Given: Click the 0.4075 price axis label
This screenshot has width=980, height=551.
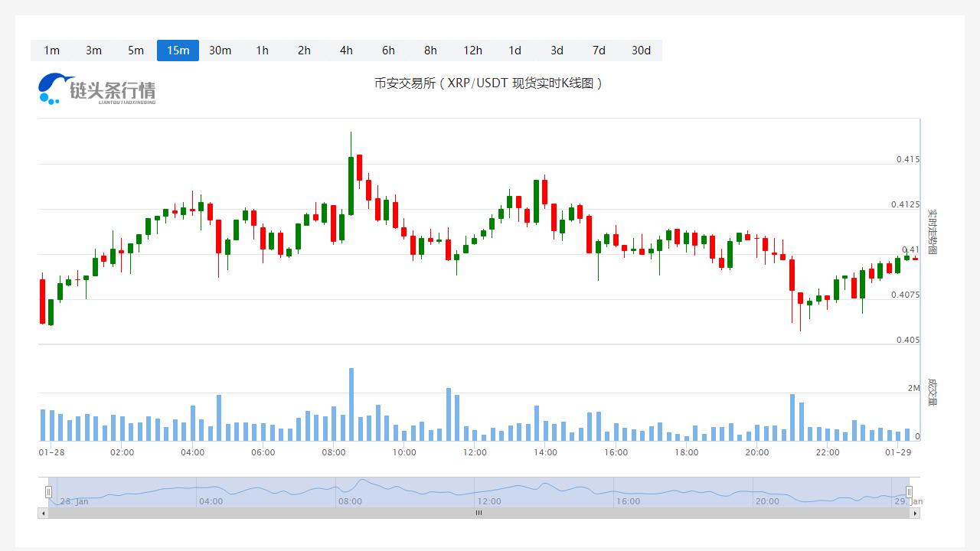Looking at the screenshot, I should (x=905, y=295).
